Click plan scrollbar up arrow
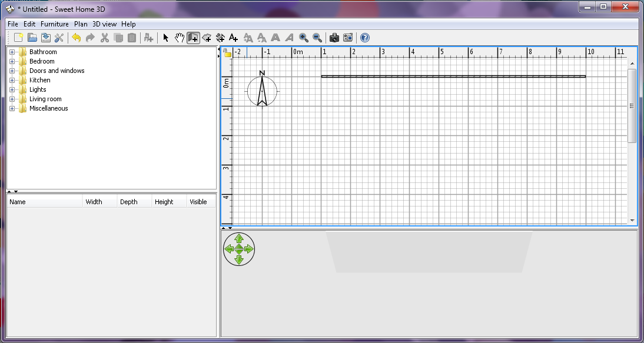 (632, 63)
